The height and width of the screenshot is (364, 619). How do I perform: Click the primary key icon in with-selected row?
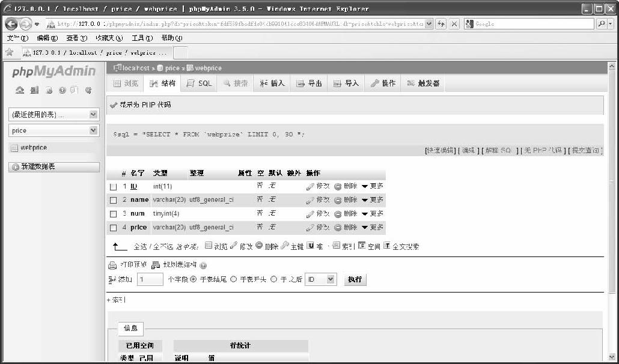[285, 245]
